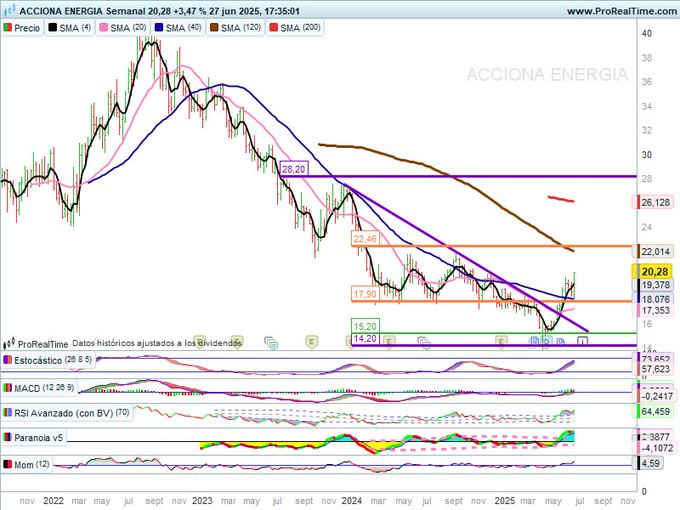This screenshot has height=510, width=680.
Task: Click the -0,2417 MACD value
Action: [x=656, y=396]
